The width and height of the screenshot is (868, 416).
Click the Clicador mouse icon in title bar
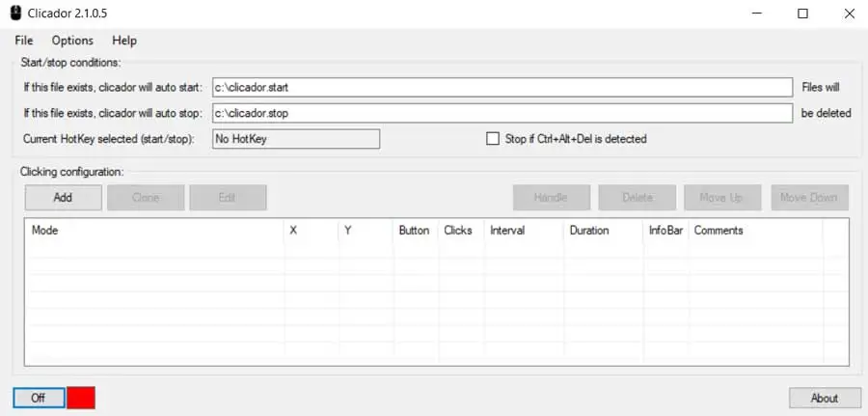16,14
